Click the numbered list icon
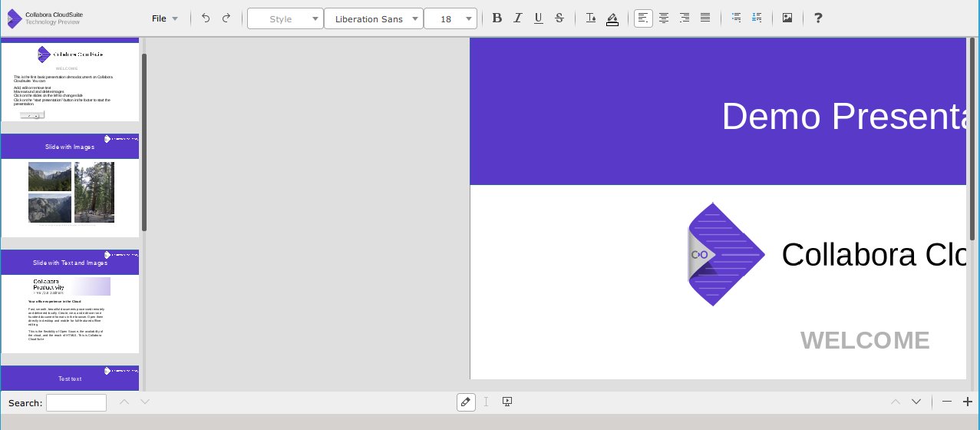980x430 pixels. 757,18
